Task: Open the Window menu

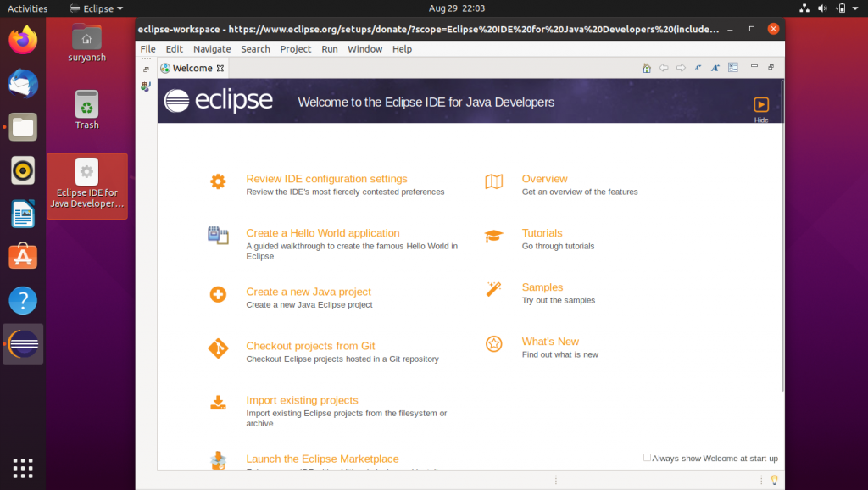Action: [x=364, y=49]
